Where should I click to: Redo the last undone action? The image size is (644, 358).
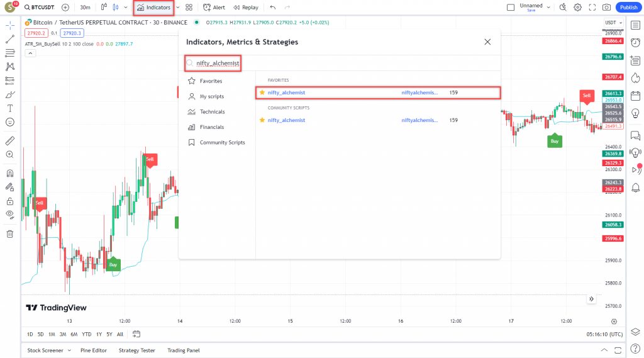287,8
